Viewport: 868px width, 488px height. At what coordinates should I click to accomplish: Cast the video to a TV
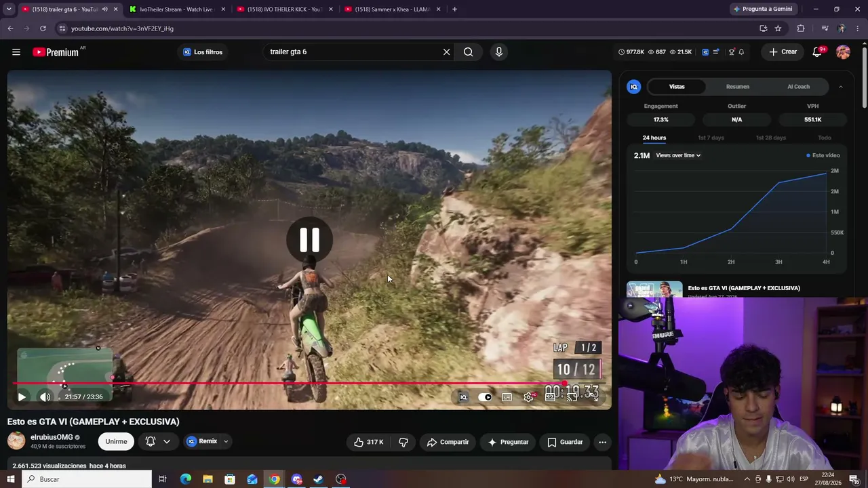coord(572,397)
